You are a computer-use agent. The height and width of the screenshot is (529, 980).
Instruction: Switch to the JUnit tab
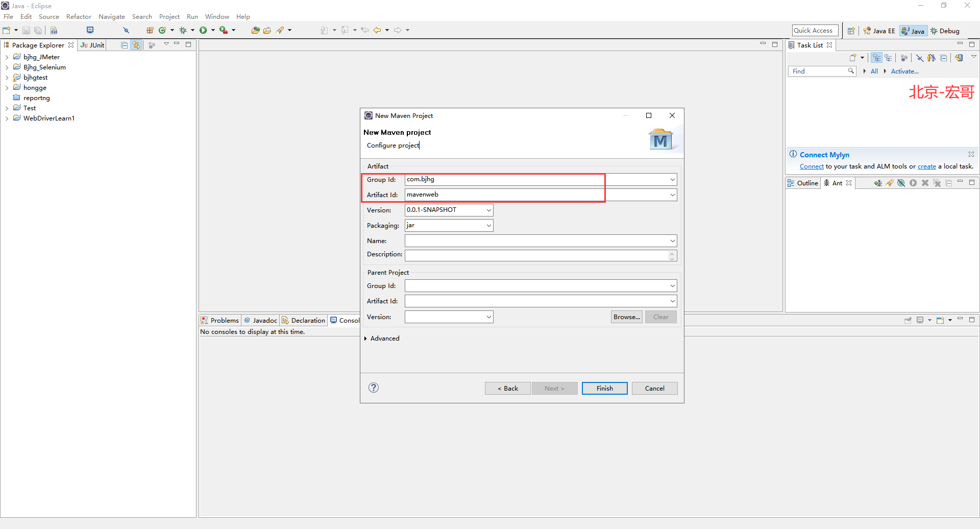click(92, 45)
